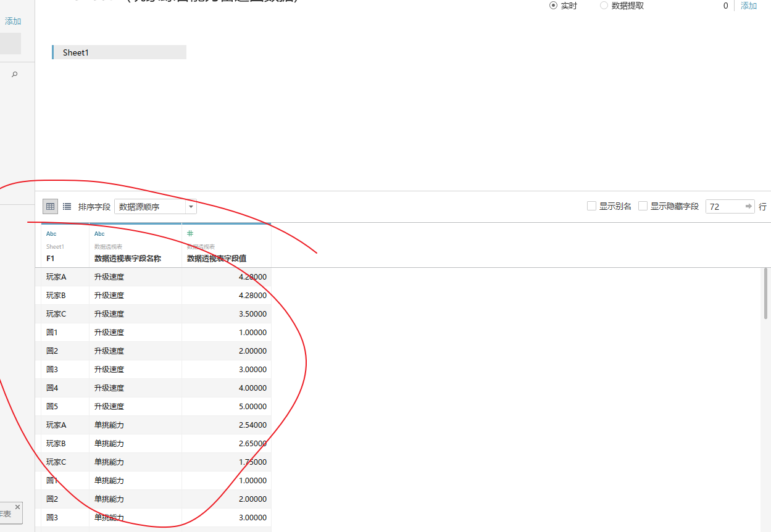Click 升级速度 cell in the 圆5 row
Viewport: 771px width, 532px height.
(109, 406)
